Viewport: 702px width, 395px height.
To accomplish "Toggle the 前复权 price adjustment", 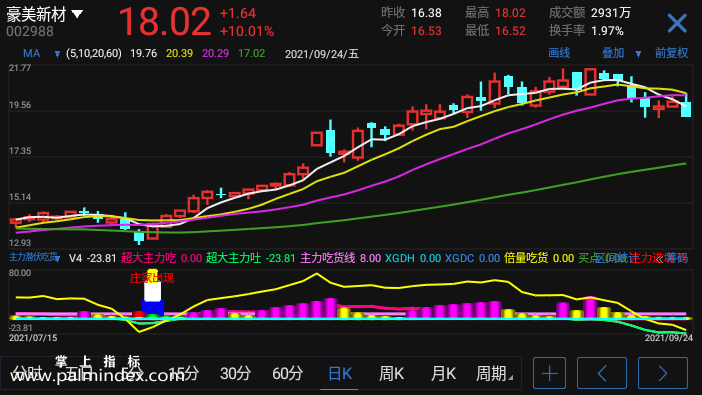I will (x=671, y=53).
